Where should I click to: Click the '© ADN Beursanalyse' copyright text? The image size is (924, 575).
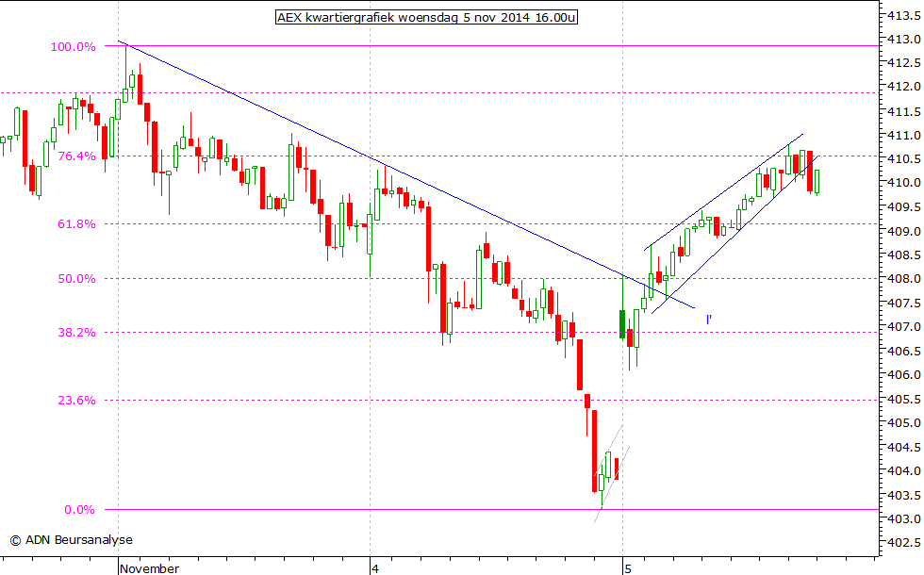click(x=72, y=539)
